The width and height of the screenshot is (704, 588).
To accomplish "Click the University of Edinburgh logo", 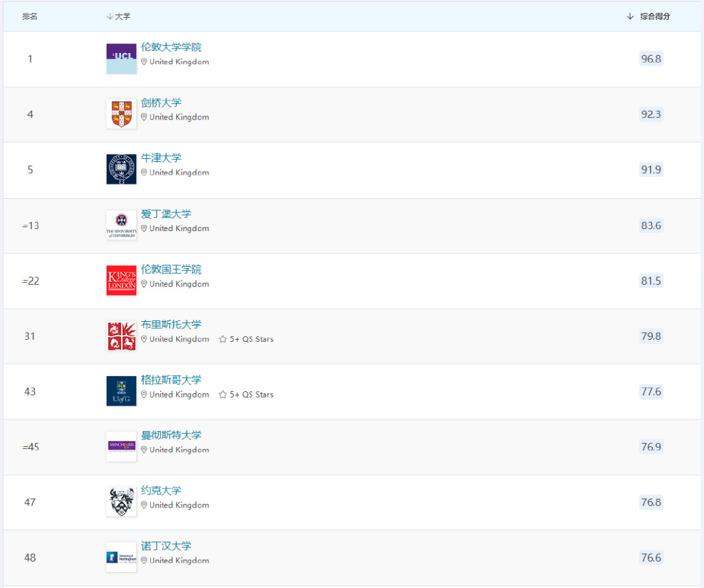I will coord(121,225).
